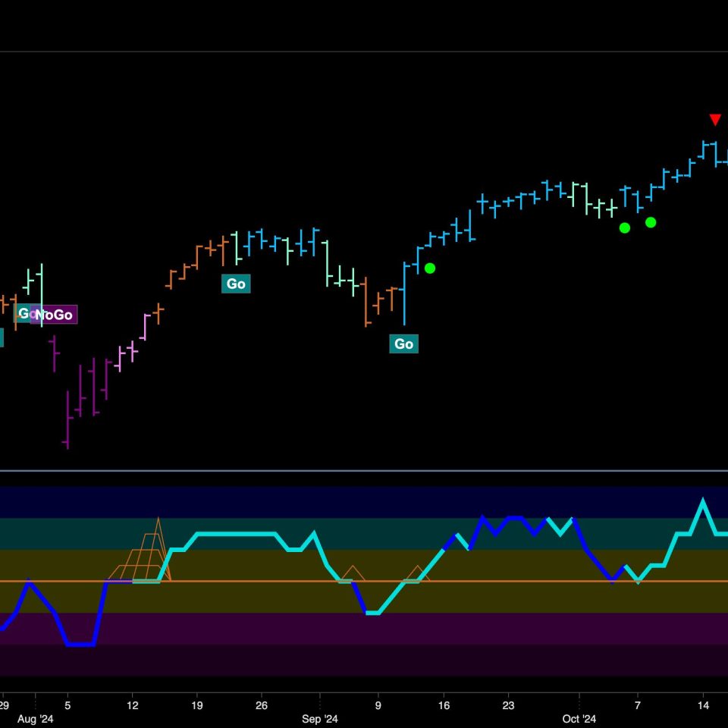Select the left green dot in early October
Viewport: 728px width, 728px height.
pyautogui.click(x=624, y=227)
